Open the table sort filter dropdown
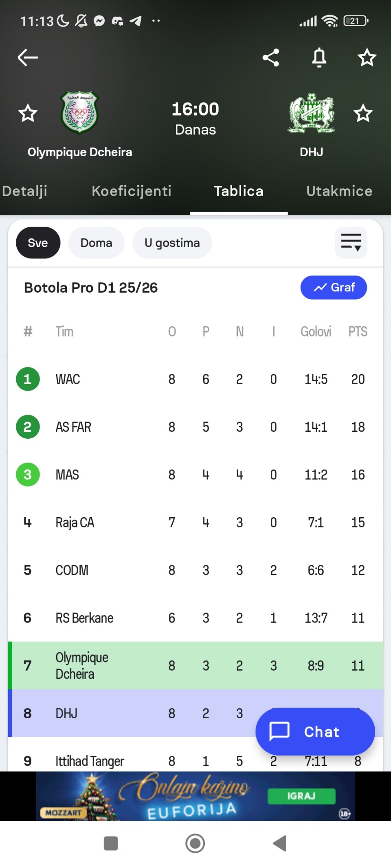The width and height of the screenshot is (391, 868). [351, 243]
